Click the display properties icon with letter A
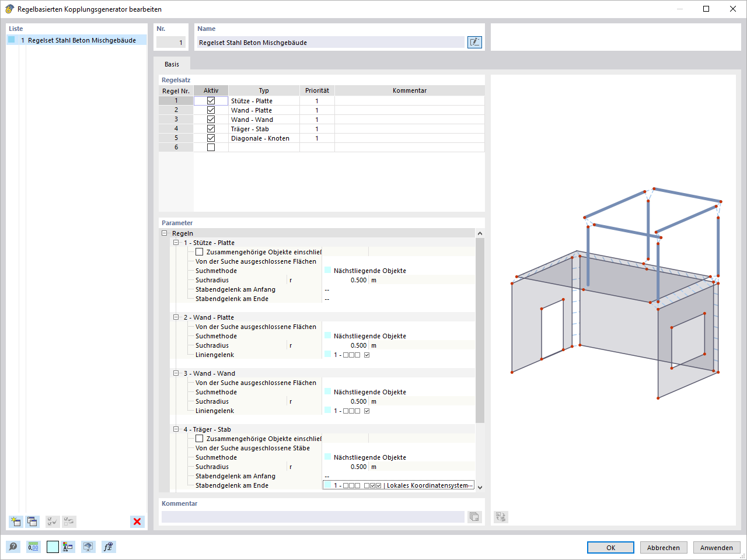This screenshot has height=560, width=747. point(68,547)
